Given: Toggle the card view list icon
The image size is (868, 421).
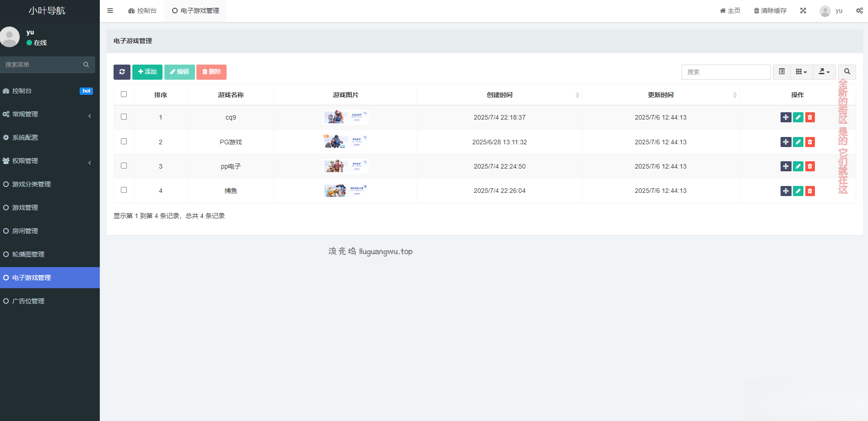Looking at the screenshot, I should coord(781,72).
